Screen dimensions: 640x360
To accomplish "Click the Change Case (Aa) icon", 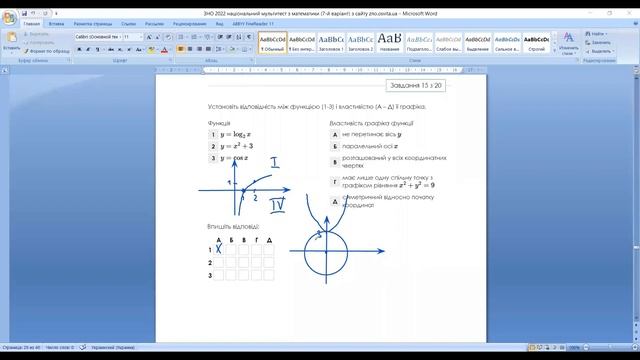I will point(140,49).
